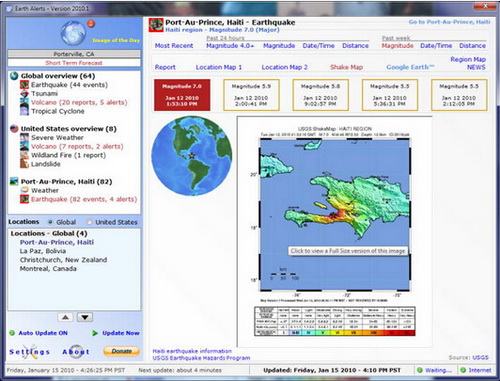Switch to Location Map 1 tab

(219, 67)
